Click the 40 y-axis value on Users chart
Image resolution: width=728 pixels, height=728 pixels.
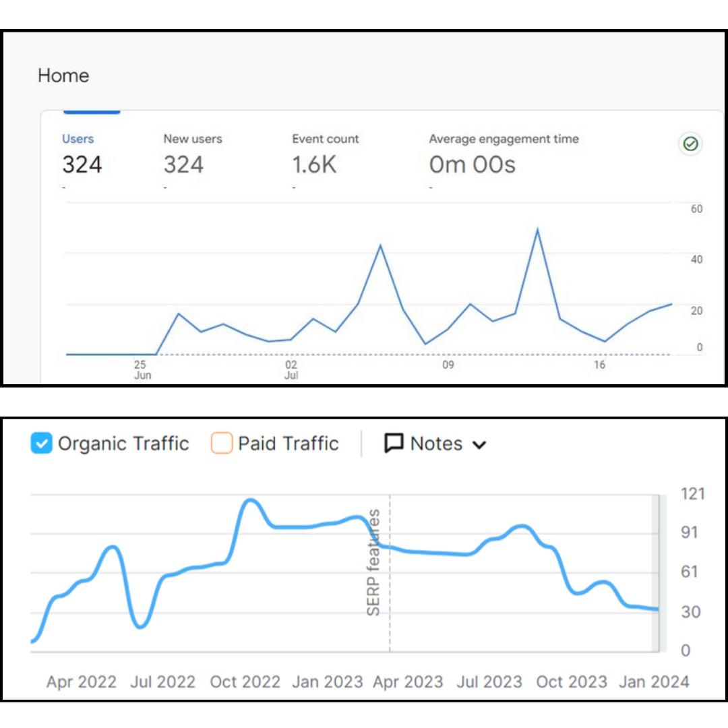click(696, 260)
